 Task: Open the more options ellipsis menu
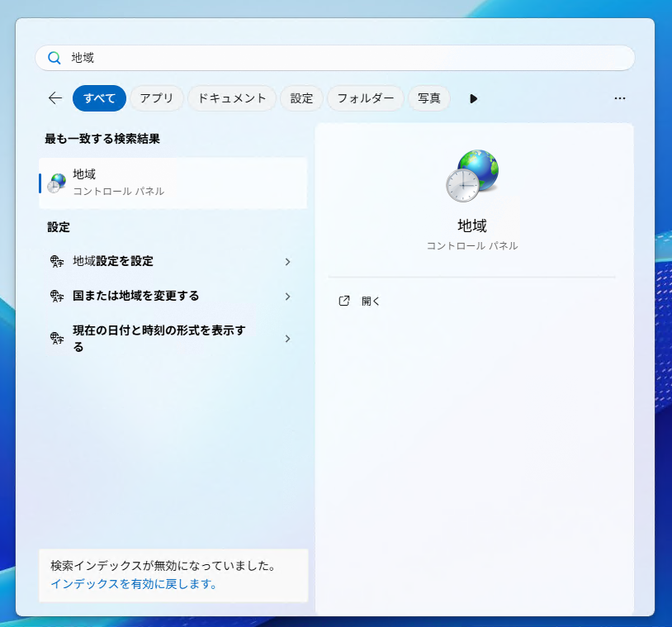point(620,98)
